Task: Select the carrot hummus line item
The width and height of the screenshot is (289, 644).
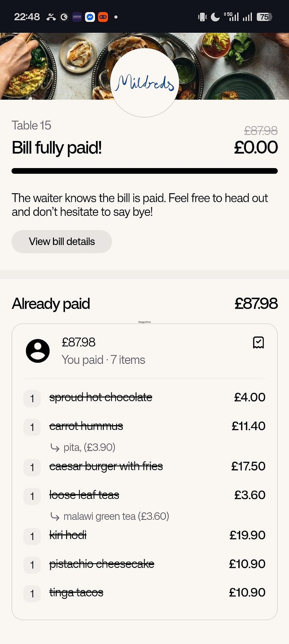Action: point(86,426)
